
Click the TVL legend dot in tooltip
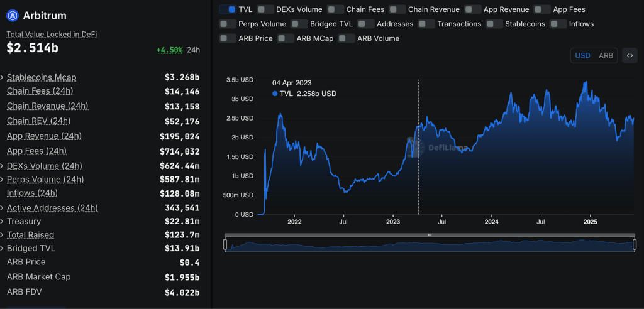pyautogui.click(x=275, y=94)
